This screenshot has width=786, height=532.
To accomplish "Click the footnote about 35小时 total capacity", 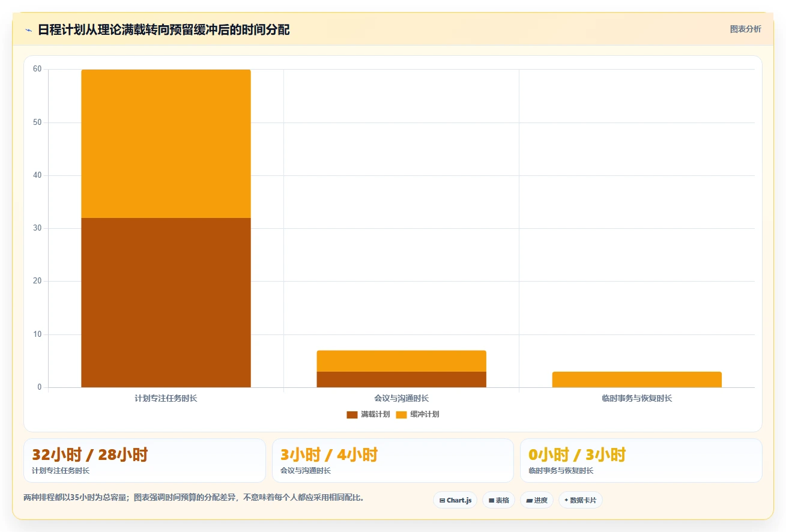I will coord(194,498).
